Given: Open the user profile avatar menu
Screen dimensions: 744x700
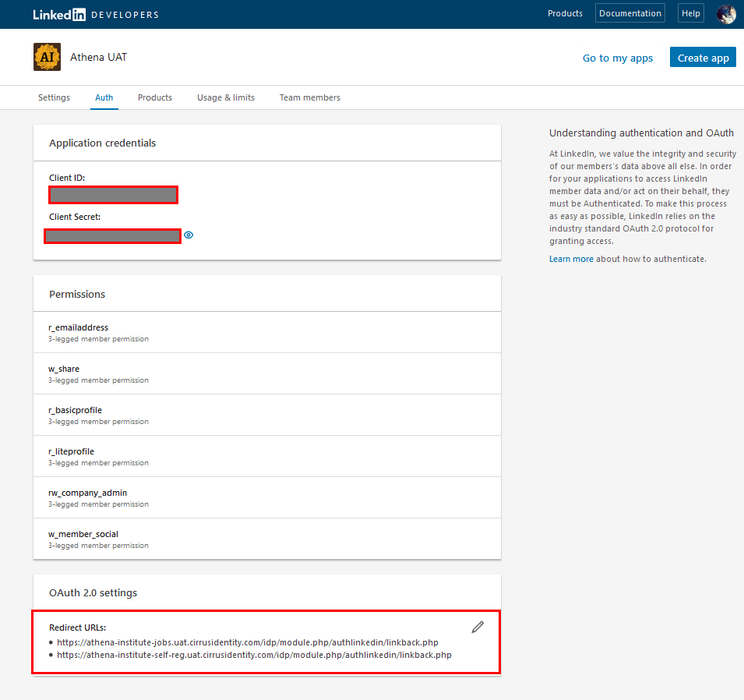Looking at the screenshot, I should click(x=726, y=14).
